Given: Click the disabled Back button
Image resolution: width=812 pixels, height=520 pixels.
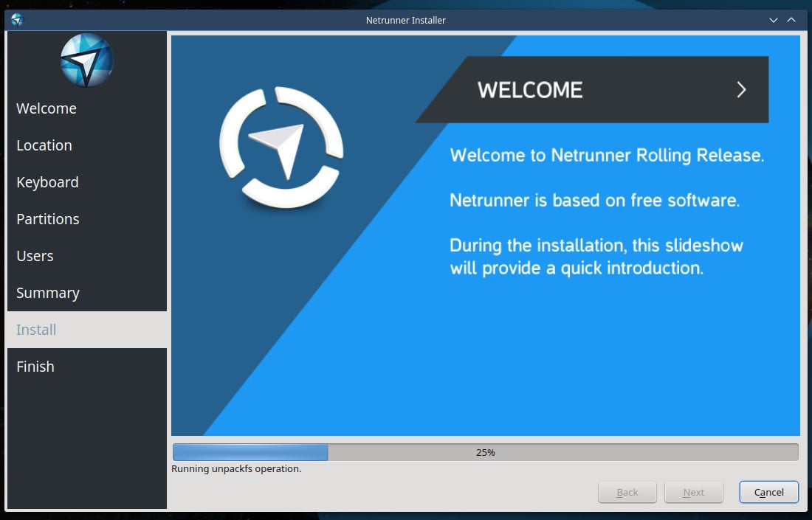Looking at the screenshot, I should [x=627, y=492].
